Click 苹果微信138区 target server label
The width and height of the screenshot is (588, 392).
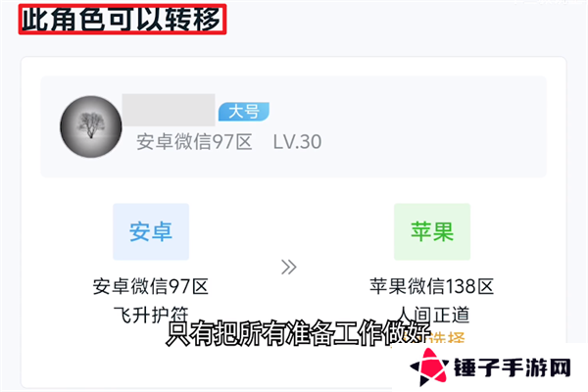pos(432,286)
